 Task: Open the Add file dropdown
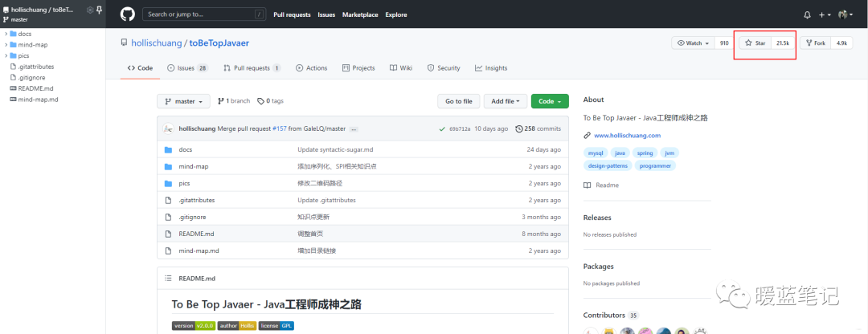[506, 101]
